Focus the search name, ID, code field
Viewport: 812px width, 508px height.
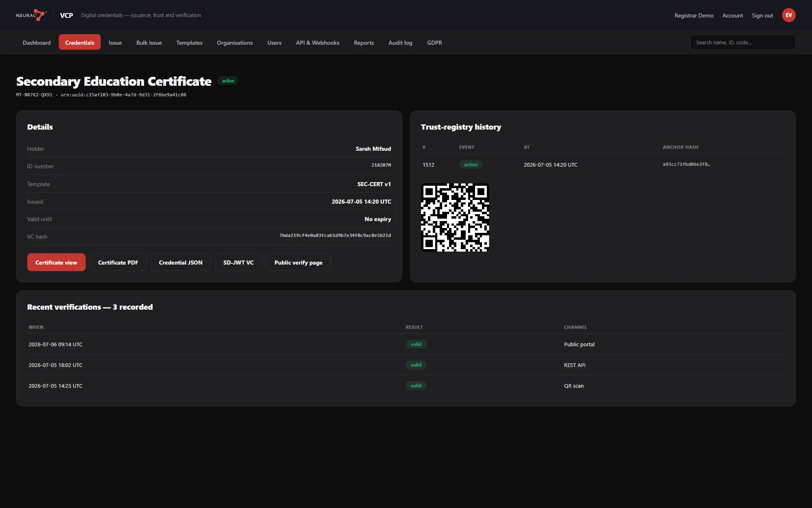[x=743, y=42]
